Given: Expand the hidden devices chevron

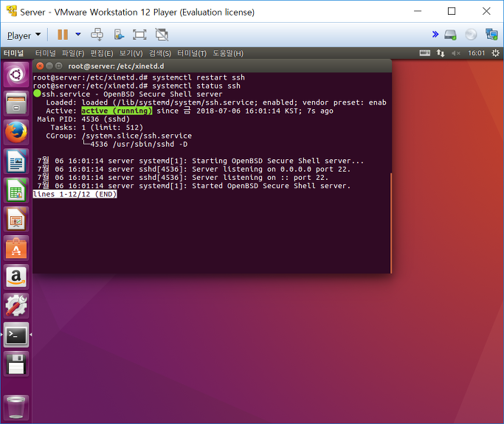Looking at the screenshot, I should [x=435, y=35].
